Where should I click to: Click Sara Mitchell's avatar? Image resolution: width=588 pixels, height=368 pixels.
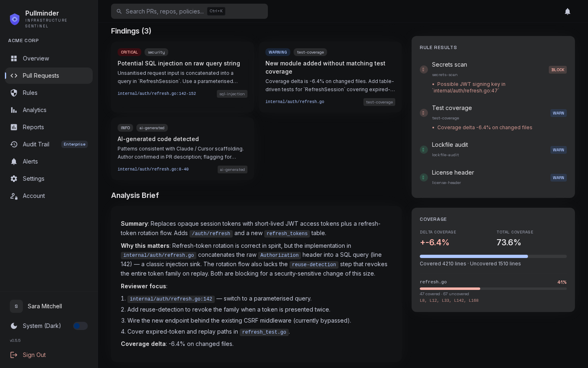[x=16, y=306]
